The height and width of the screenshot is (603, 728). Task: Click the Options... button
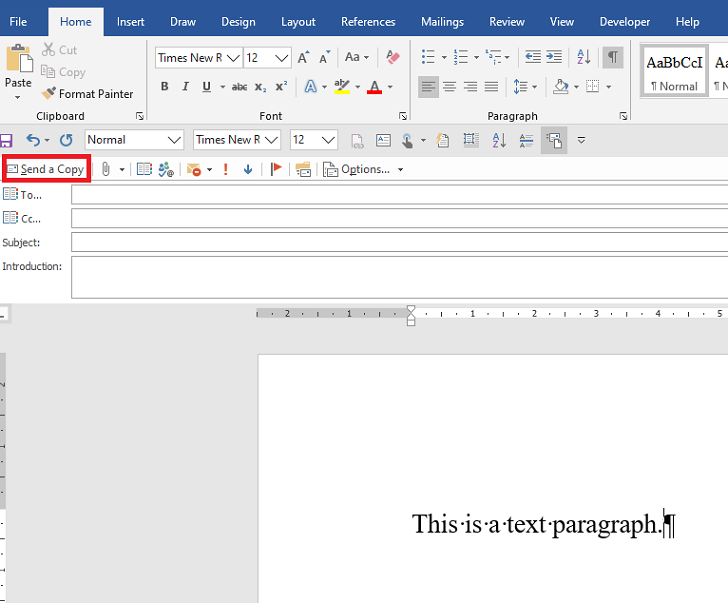tap(357, 169)
